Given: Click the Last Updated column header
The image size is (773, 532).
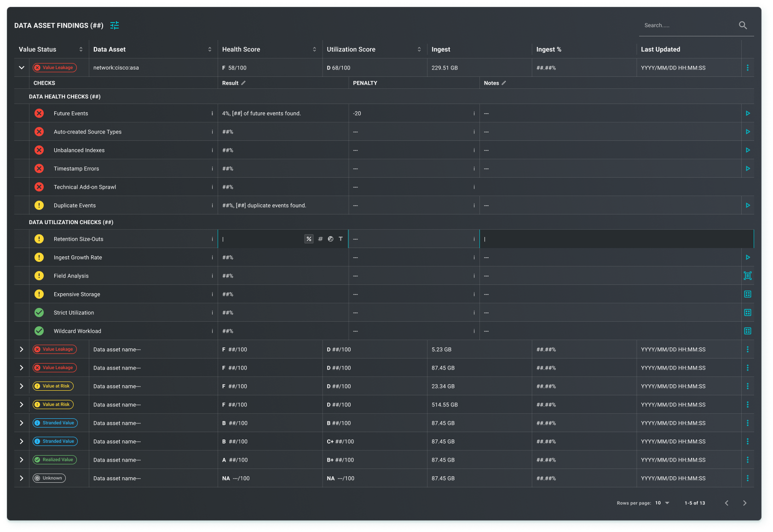Looking at the screenshot, I should [x=660, y=49].
